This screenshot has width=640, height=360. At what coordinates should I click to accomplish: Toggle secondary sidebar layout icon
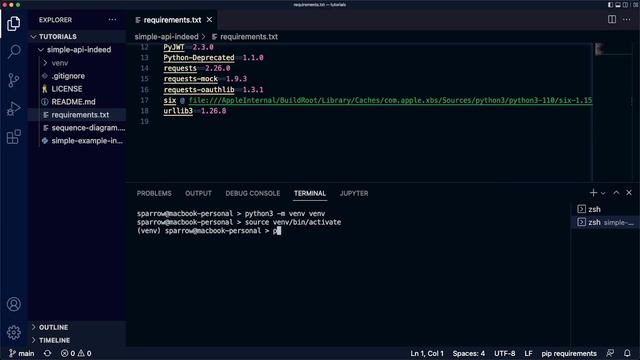pyautogui.click(x=625, y=4)
